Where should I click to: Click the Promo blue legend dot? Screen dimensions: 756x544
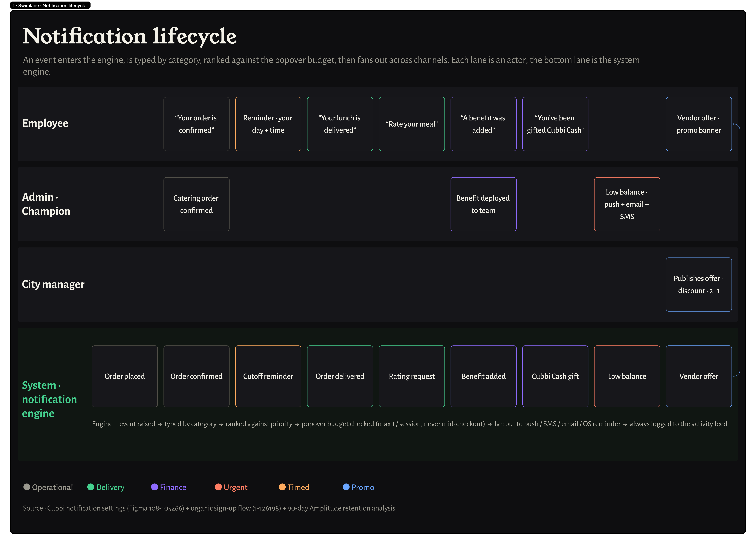(346, 487)
